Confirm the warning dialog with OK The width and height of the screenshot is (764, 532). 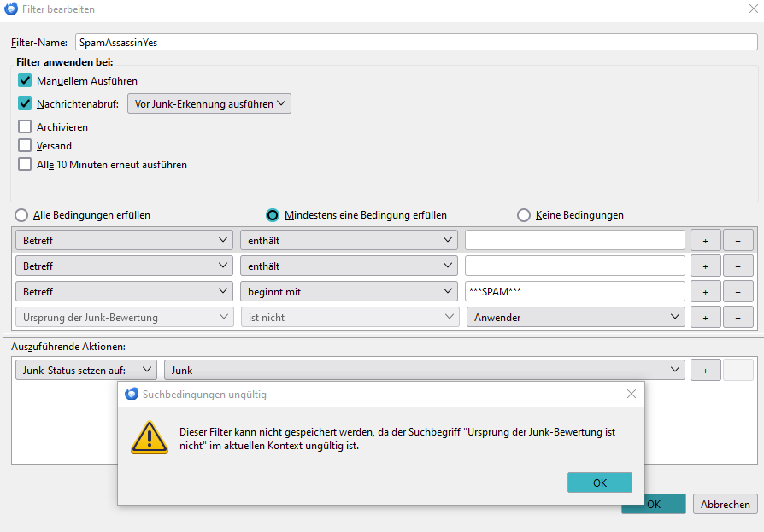599,482
